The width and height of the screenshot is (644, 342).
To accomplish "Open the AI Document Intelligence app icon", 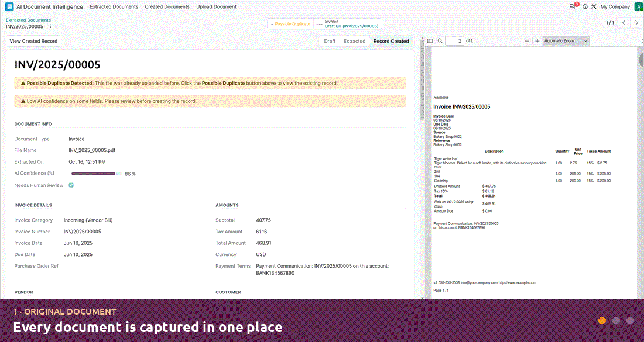I will (x=9, y=7).
